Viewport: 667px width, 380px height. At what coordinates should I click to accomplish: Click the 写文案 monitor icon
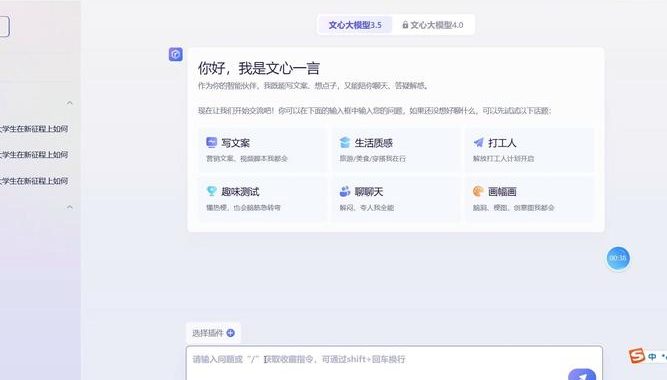(x=211, y=142)
